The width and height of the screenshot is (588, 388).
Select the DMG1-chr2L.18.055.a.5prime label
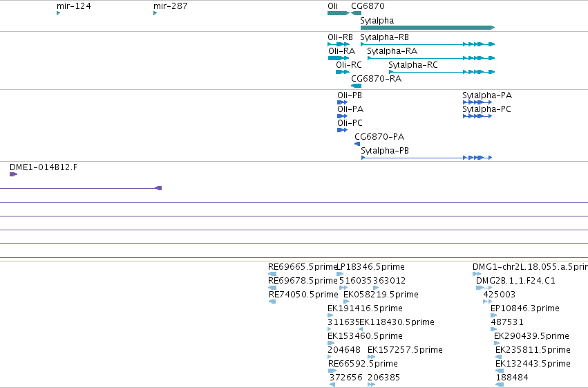point(530,267)
